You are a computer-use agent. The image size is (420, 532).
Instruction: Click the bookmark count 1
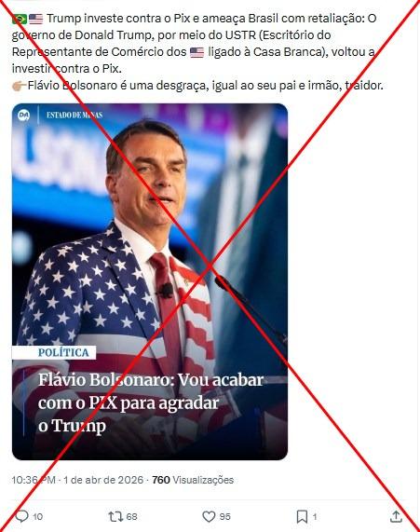tap(315, 517)
